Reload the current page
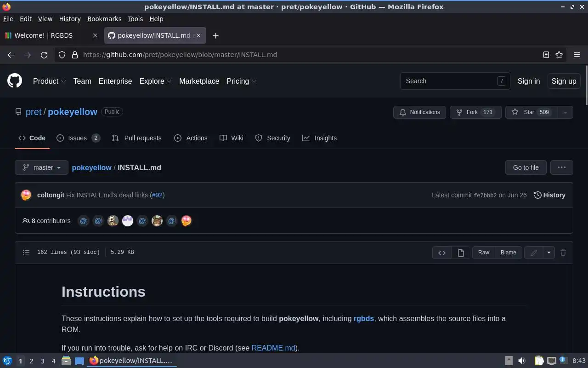 click(44, 55)
